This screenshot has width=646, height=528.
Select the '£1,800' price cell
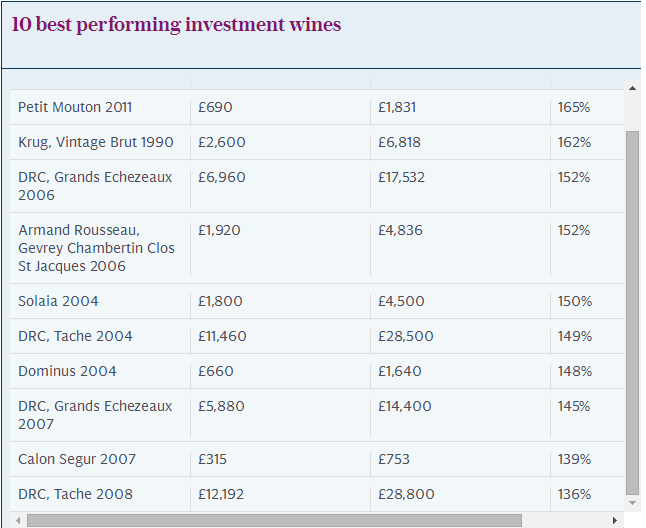[x=280, y=301]
